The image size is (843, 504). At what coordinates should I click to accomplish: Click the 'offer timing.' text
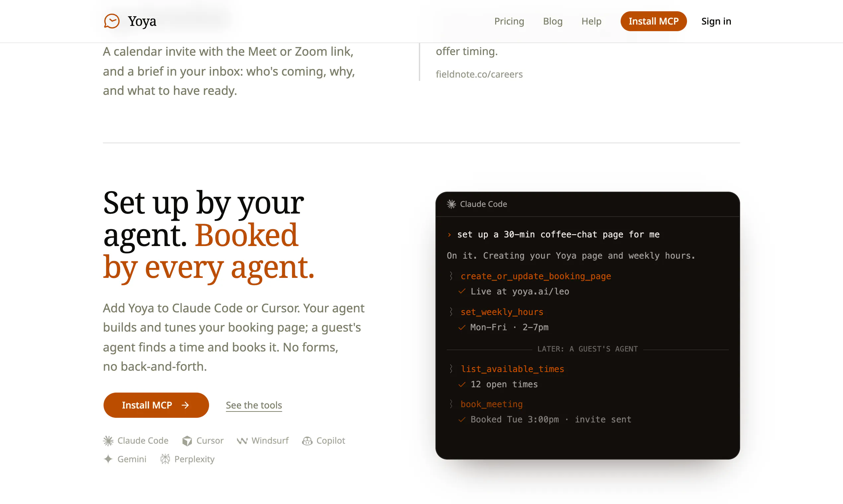tap(466, 51)
